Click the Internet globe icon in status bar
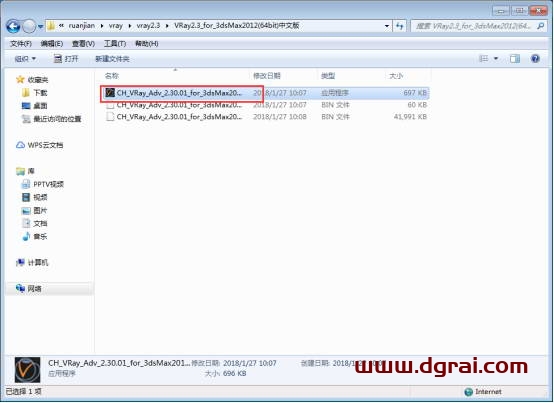 click(468, 392)
